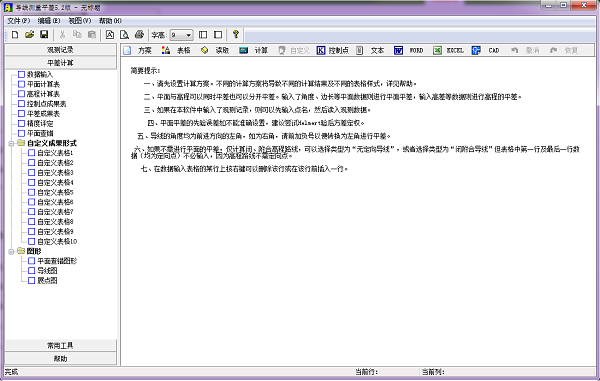600x381 pixels.
Task: Select 自定义表格10 tree item
Action: pos(57,242)
